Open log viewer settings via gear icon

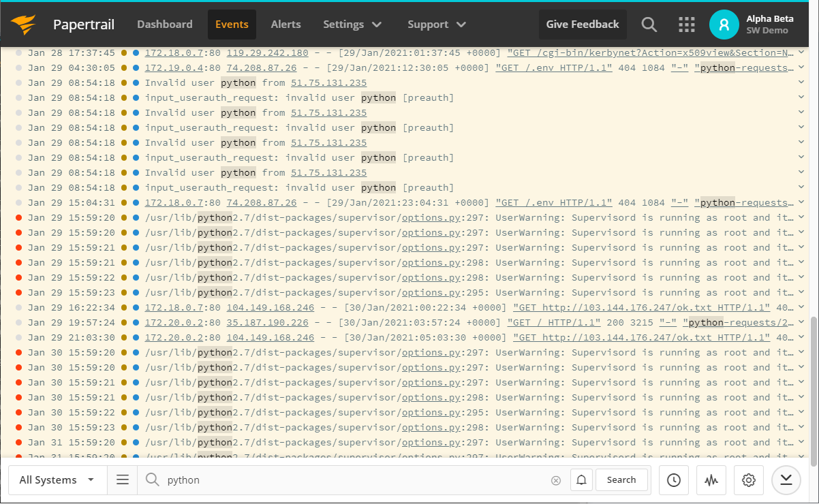coord(748,479)
